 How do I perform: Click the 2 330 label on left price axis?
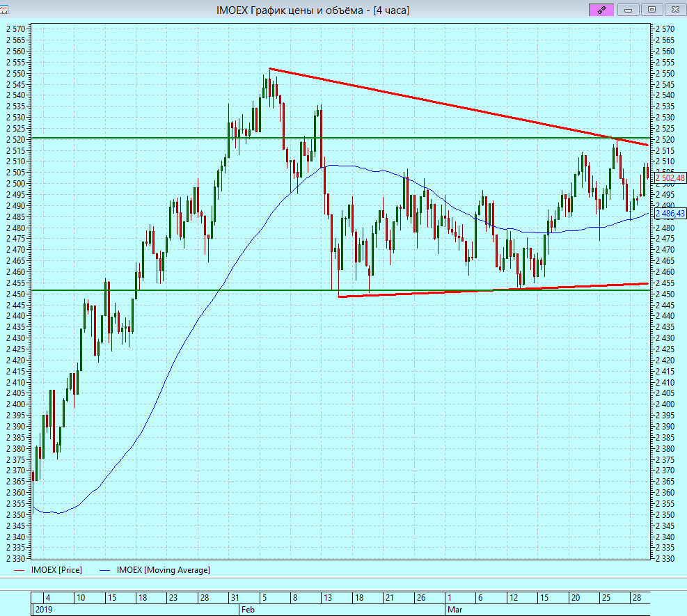coord(16,559)
